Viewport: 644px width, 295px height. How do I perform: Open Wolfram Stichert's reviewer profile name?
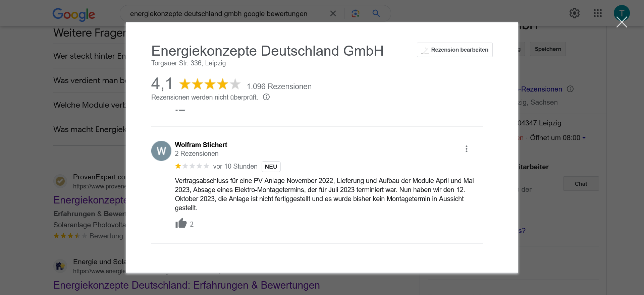coord(201,145)
